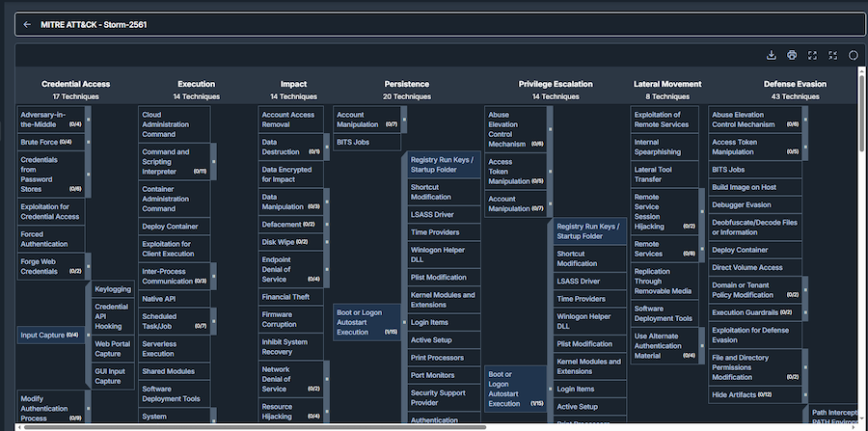The image size is (868, 431).
Task: Expand all sub-techniques with the expand arrows icon
Action: coord(813,55)
